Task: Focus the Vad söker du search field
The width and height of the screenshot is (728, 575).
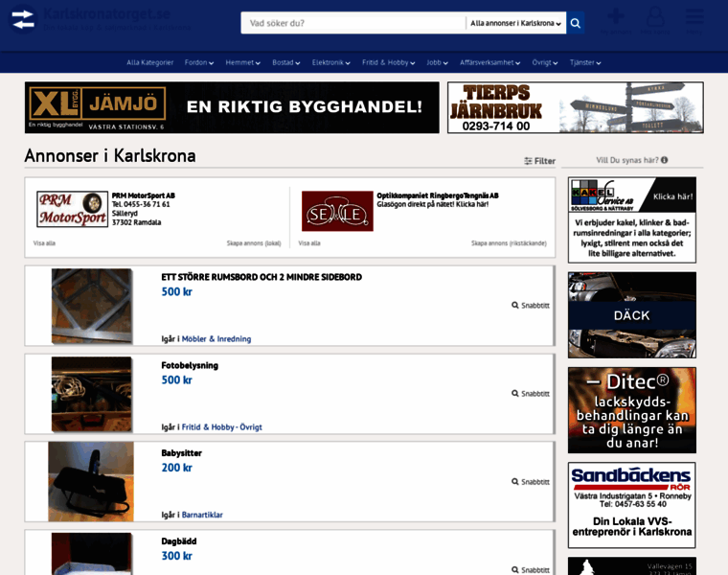Action: click(353, 23)
